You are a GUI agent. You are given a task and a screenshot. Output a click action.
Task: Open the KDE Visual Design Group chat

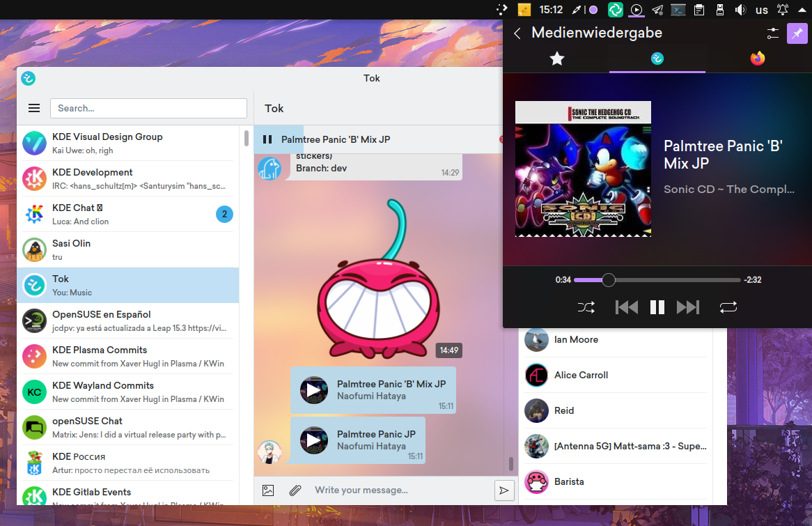click(128, 143)
